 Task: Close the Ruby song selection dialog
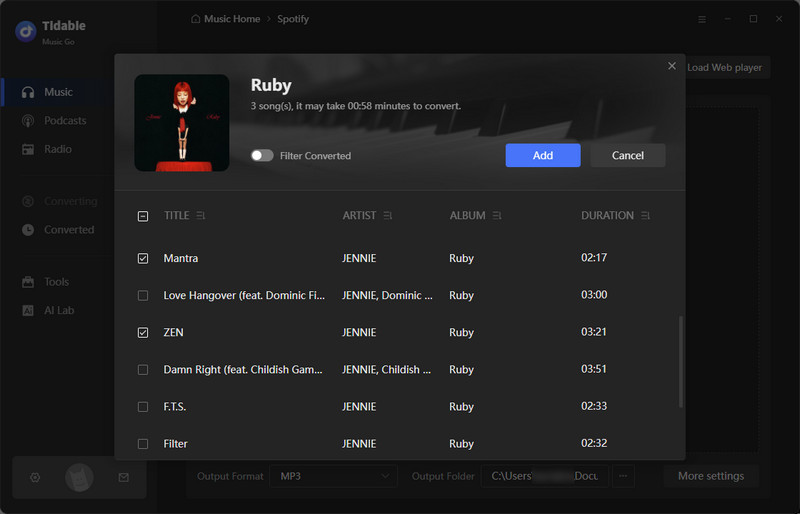[x=672, y=66]
